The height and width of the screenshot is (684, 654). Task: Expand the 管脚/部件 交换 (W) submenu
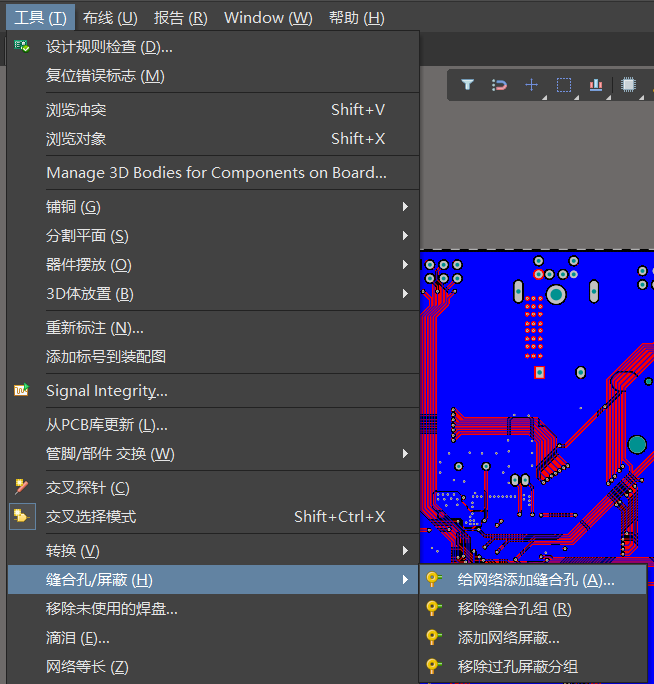[x=213, y=454]
